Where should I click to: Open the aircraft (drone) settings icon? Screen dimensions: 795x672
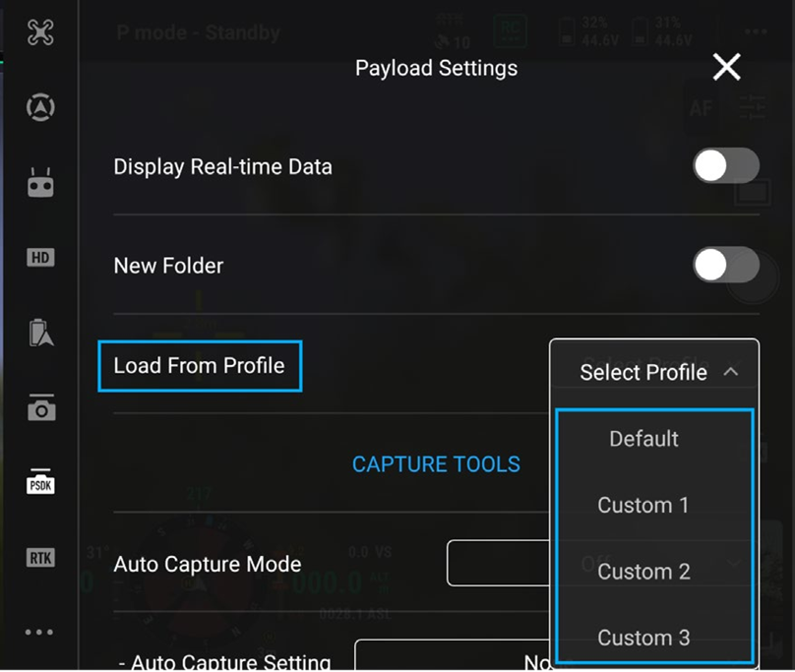click(x=40, y=32)
